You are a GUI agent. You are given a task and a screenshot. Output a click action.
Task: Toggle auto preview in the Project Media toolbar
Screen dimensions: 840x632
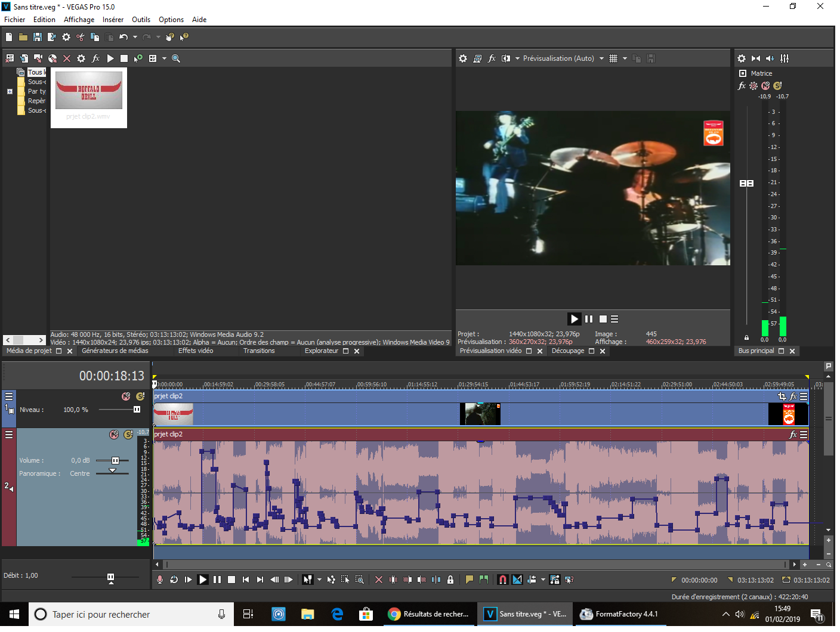(x=138, y=58)
